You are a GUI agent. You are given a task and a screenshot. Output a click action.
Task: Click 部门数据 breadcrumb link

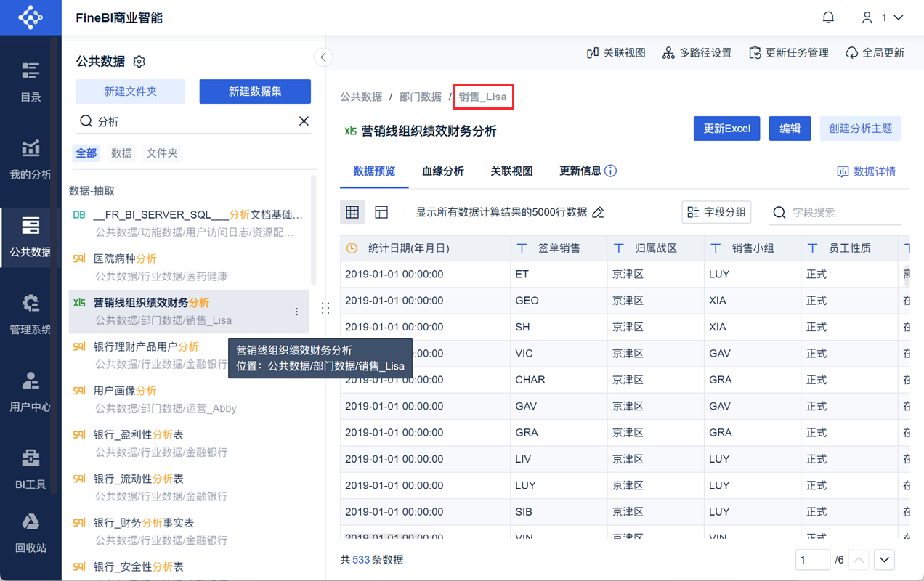coord(421,97)
